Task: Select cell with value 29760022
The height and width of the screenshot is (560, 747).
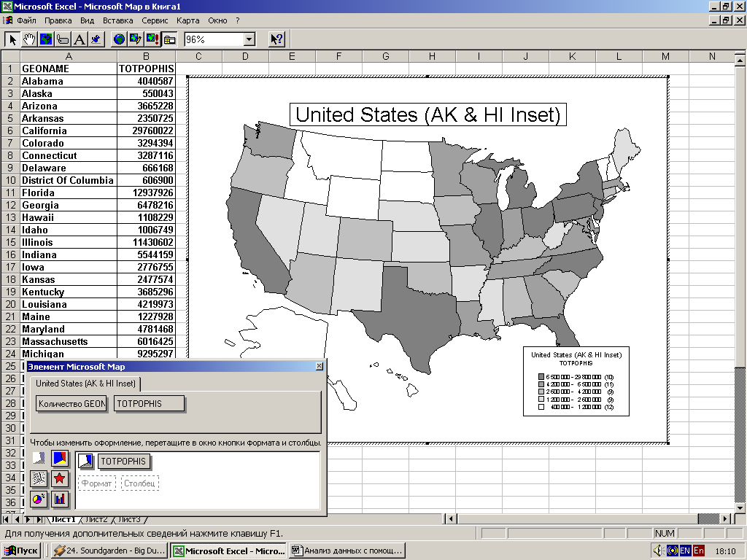Action: pos(146,131)
